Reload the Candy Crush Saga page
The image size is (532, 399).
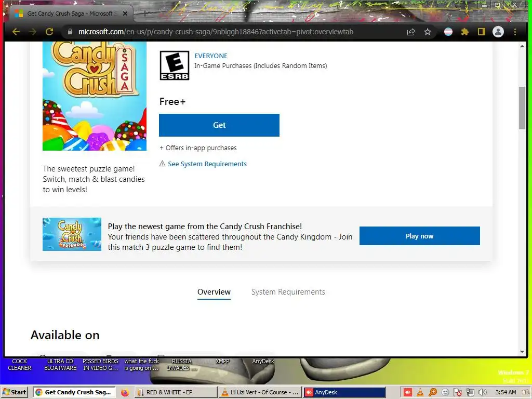pyautogui.click(x=49, y=32)
